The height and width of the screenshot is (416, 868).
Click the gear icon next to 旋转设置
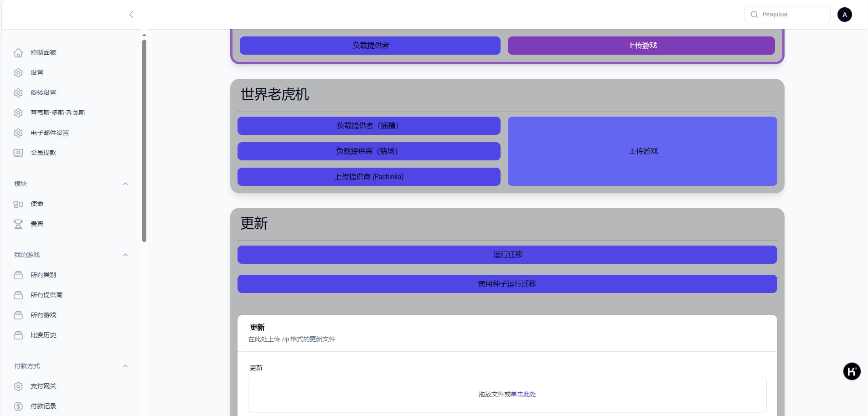(18, 93)
